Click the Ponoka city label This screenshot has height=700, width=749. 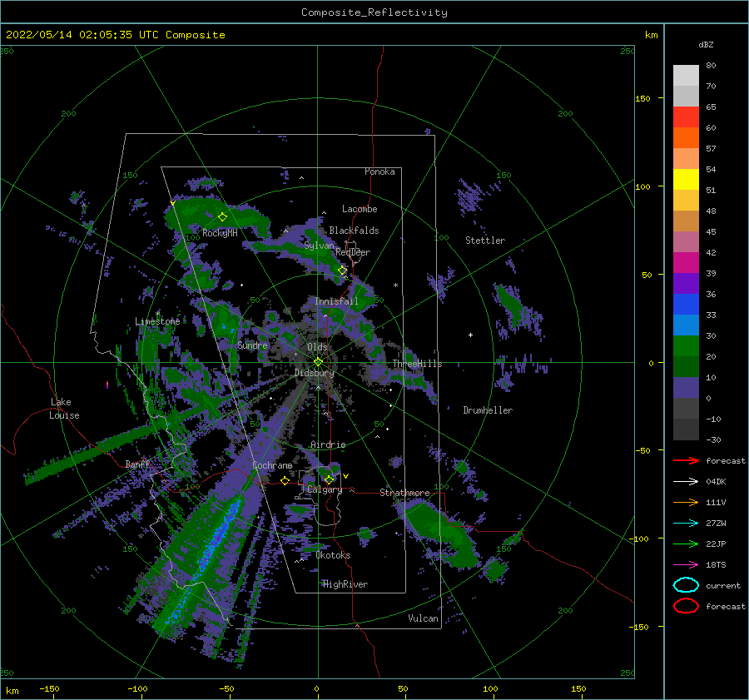(x=379, y=171)
